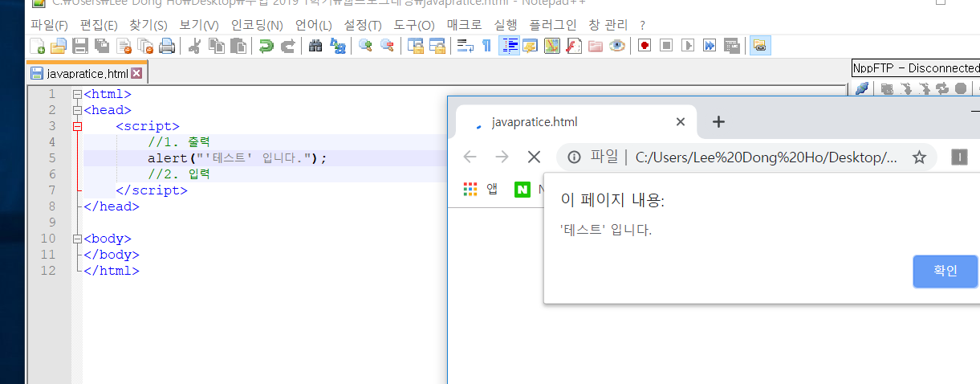Open 앱 apps shortcut in bookmarks bar

(x=481, y=190)
